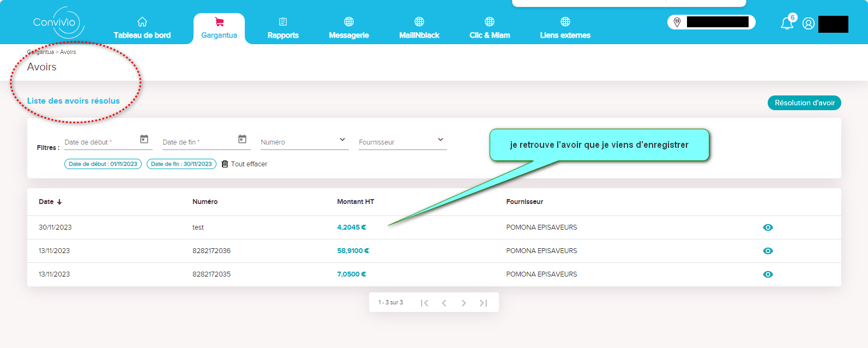Click the 30/11/2023 date cell
Image resolution: width=868 pixels, height=348 pixels.
55,227
